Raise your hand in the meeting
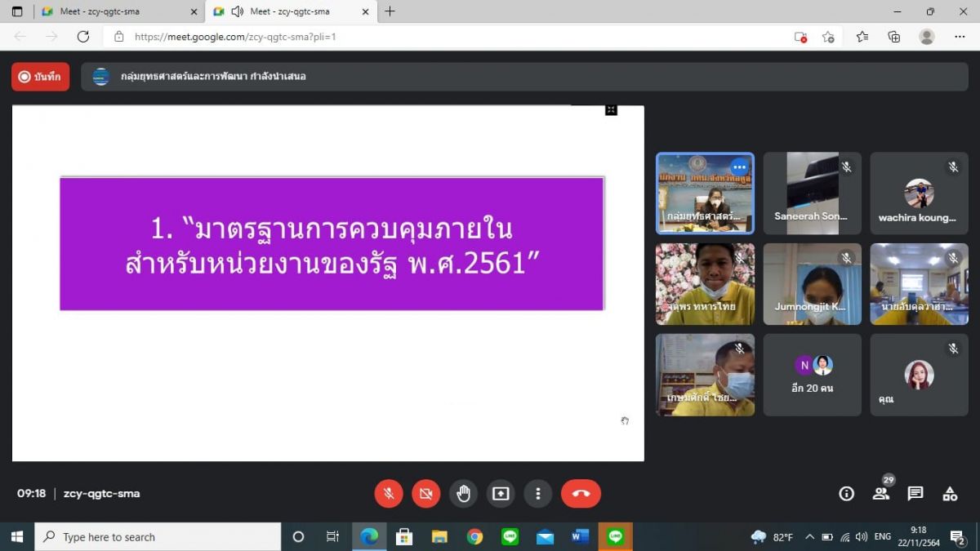980x551 pixels. [463, 493]
